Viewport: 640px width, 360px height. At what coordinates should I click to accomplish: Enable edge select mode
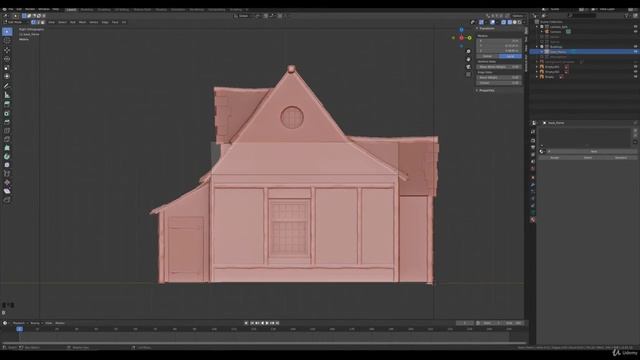pos(38,22)
